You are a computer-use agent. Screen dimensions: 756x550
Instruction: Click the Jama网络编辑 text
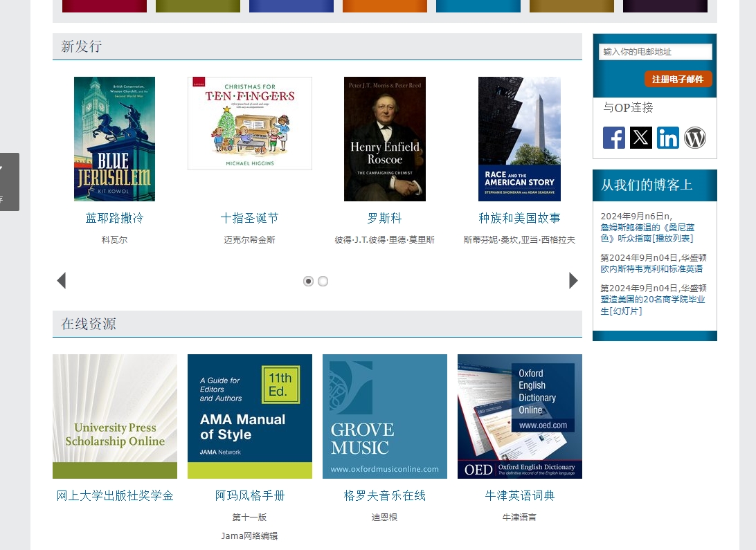point(249,535)
